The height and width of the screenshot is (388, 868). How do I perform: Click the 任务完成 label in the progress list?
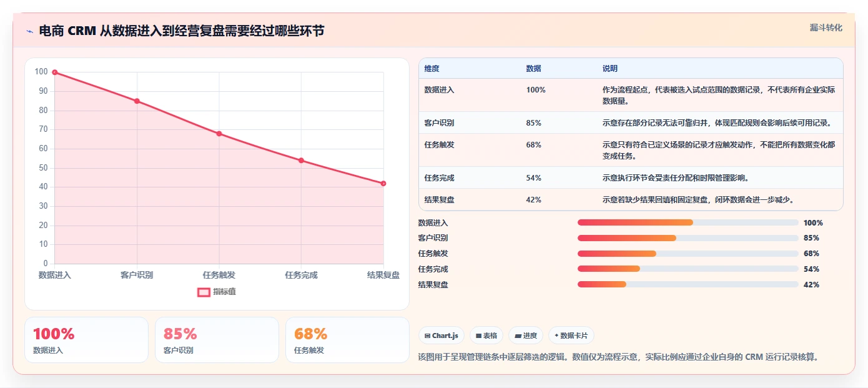[x=433, y=269]
